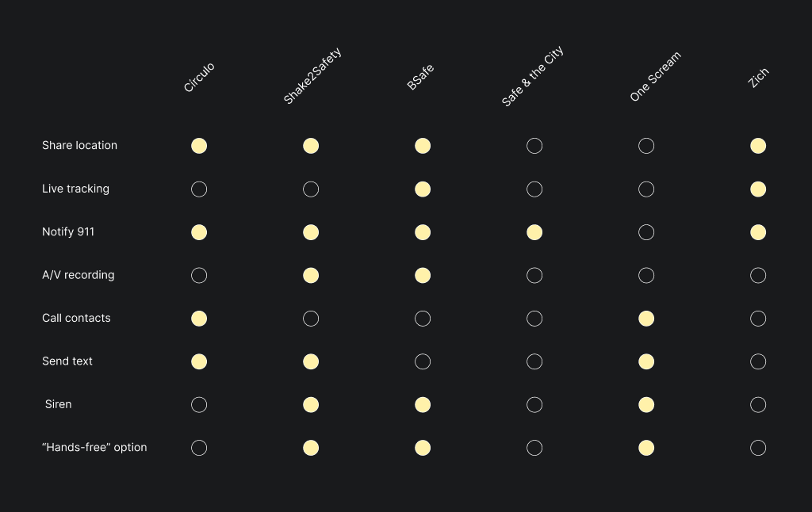
Task: Select the Zich column label
Action: pyautogui.click(x=759, y=78)
